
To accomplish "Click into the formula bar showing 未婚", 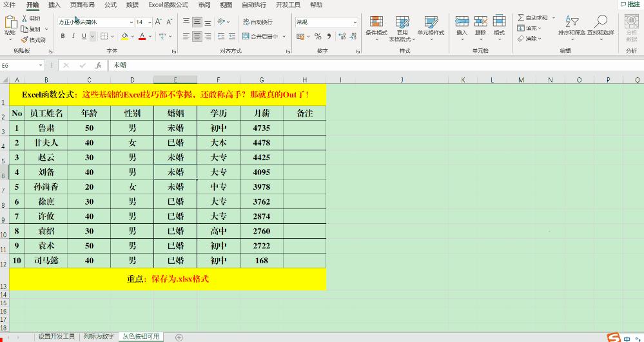I will click(376, 65).
